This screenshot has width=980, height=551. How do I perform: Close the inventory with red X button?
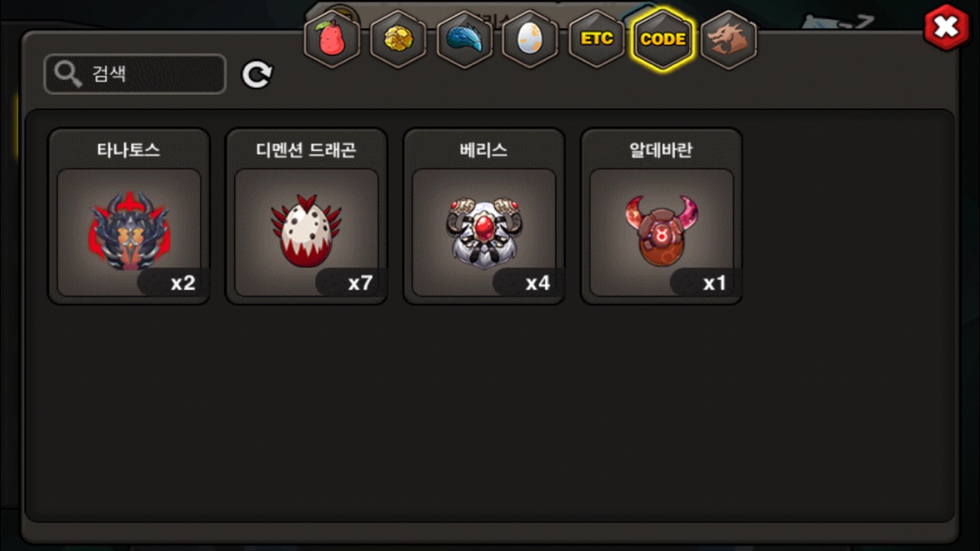tap(947, 28)
